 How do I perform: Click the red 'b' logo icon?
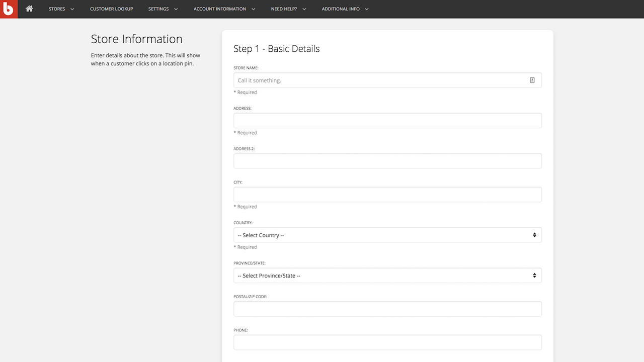click(9, 9)
